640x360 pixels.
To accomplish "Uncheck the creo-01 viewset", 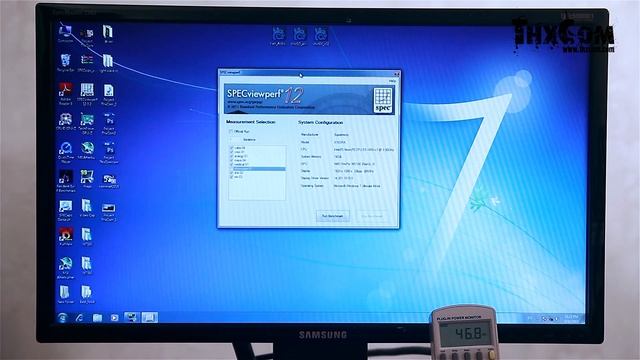I will tap(231, 152).
